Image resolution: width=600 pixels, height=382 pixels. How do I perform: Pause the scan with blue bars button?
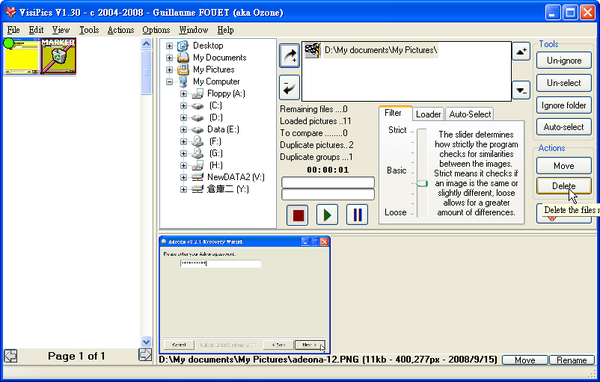click(x=357, y=215)
